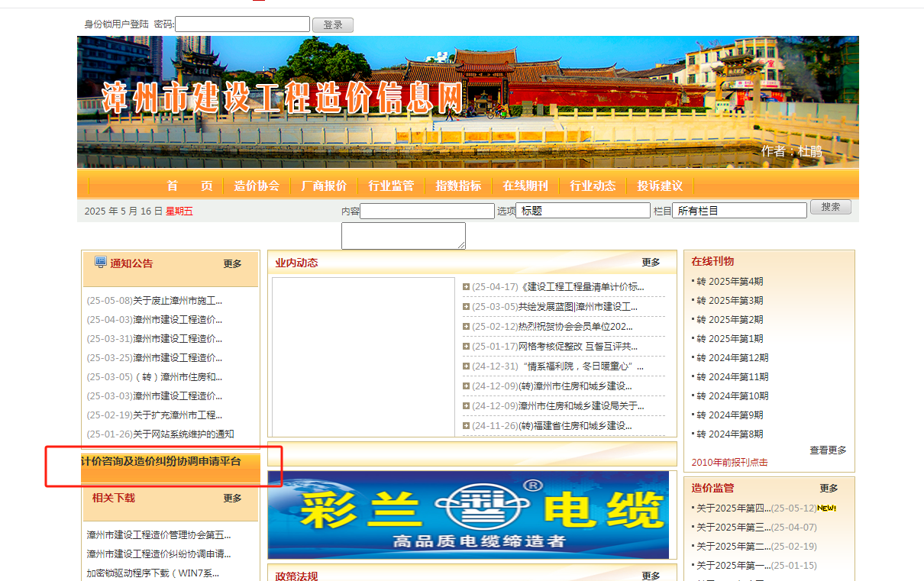
Task: Open news 热烈祝贺协会会员单位202...
Action: point(576,327)
